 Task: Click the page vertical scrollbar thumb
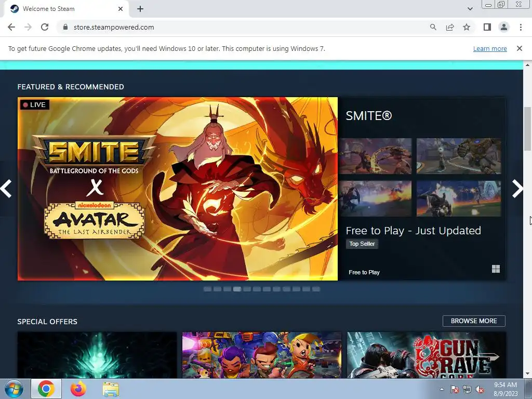tap(528, 129)
